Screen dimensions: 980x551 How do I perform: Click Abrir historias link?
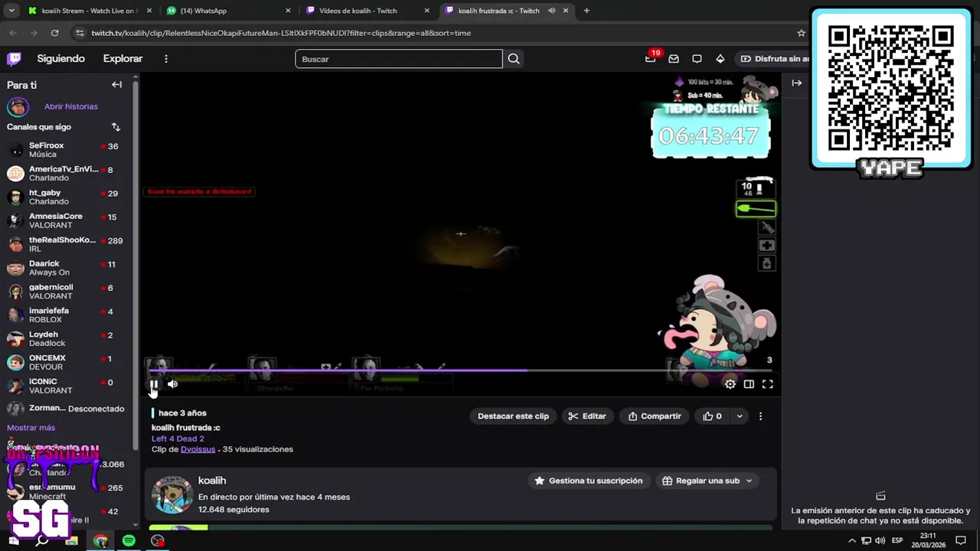click(71, 106)
